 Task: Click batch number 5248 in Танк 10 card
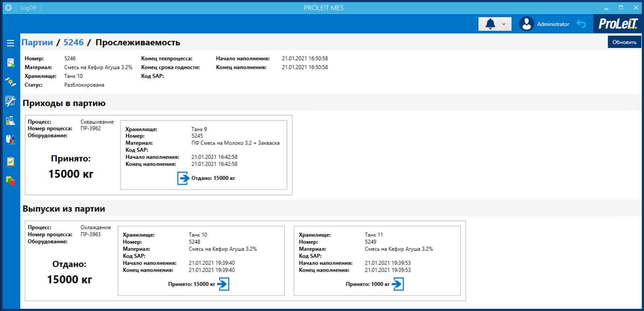pos(194,242)
